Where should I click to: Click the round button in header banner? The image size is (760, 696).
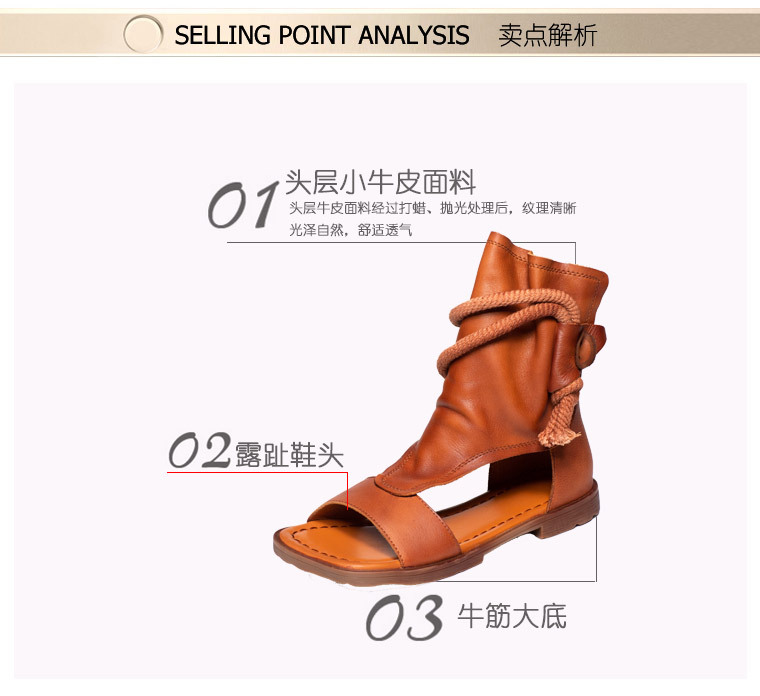click(143, 34)
